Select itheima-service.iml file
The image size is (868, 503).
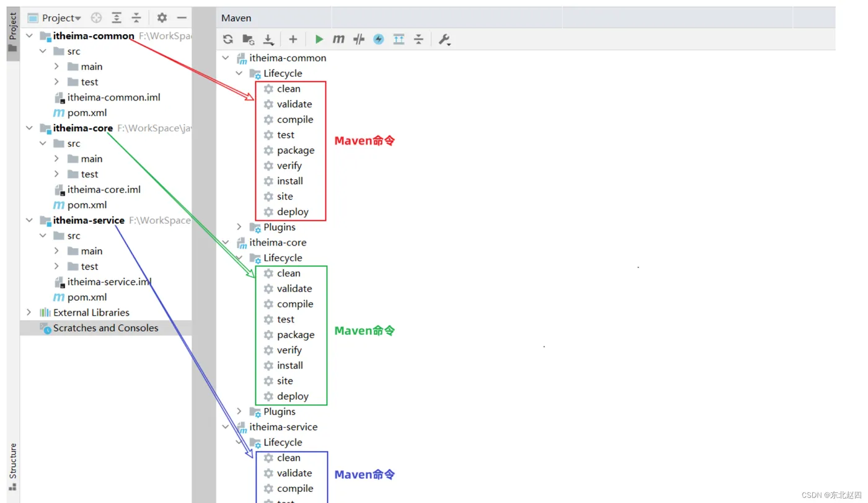[102, 282]
